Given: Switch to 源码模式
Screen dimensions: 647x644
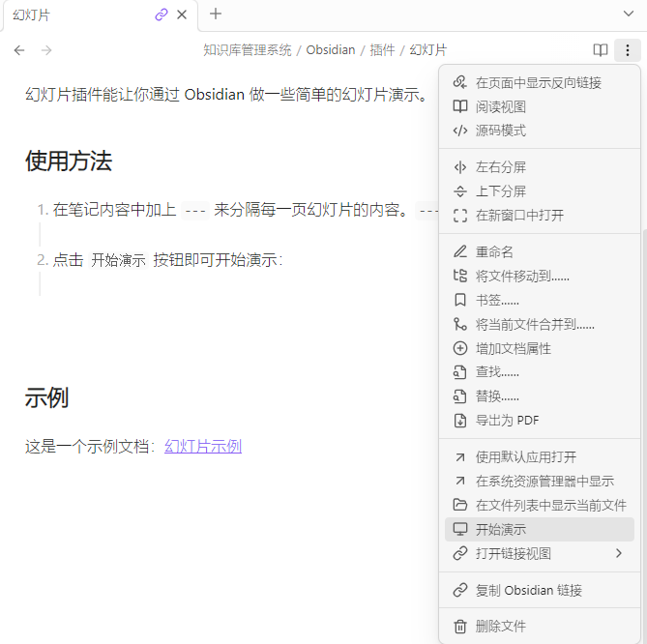Looking at the screenshot, I should 540,131.
